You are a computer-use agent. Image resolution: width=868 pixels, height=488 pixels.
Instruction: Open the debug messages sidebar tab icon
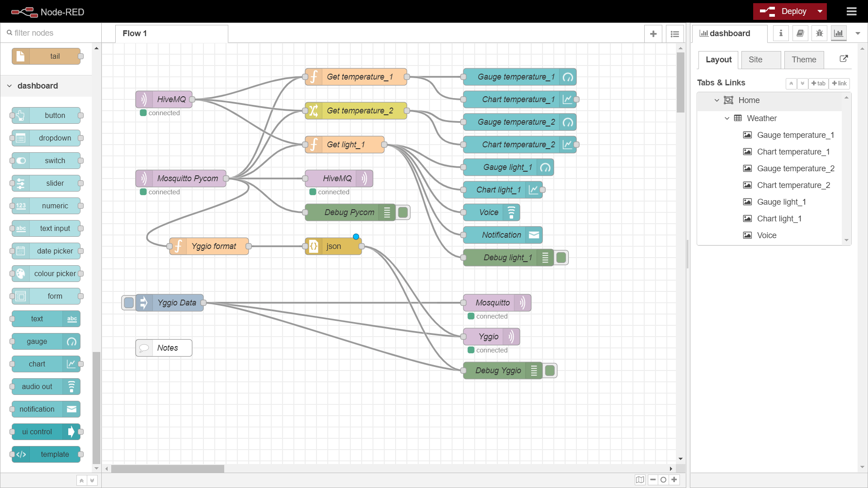(819, 33)
